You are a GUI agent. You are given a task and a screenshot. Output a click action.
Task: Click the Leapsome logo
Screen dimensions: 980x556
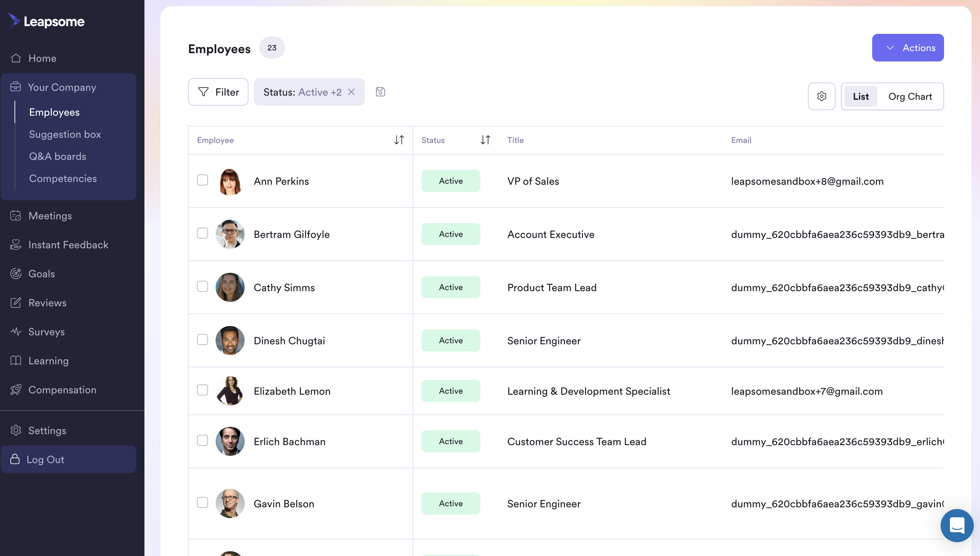pyautogui.click(x=46, y=21)
